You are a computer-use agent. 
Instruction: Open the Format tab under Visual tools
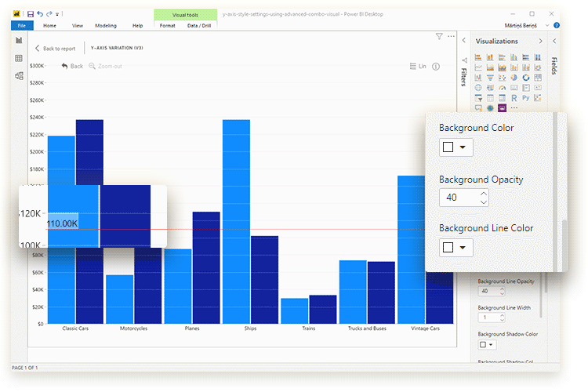[x=167, y=26]
